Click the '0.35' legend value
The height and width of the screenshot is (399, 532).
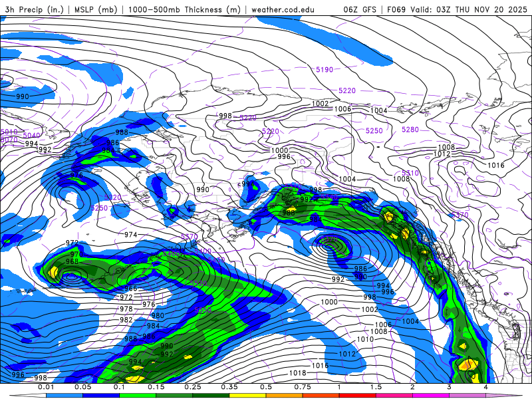(x=229, y=387)
